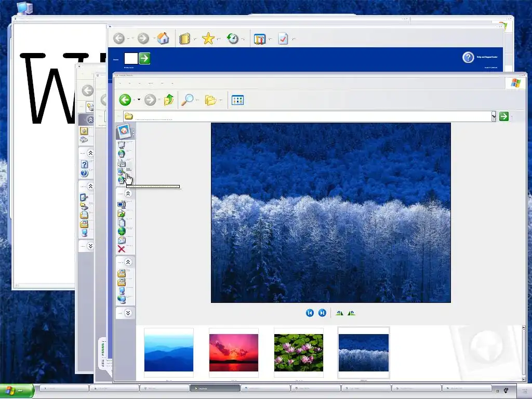The width and height of the screenshot is (532, 399).
Task: Open Search with the magnifying glass icon
Action: click(x=187, y=100)
